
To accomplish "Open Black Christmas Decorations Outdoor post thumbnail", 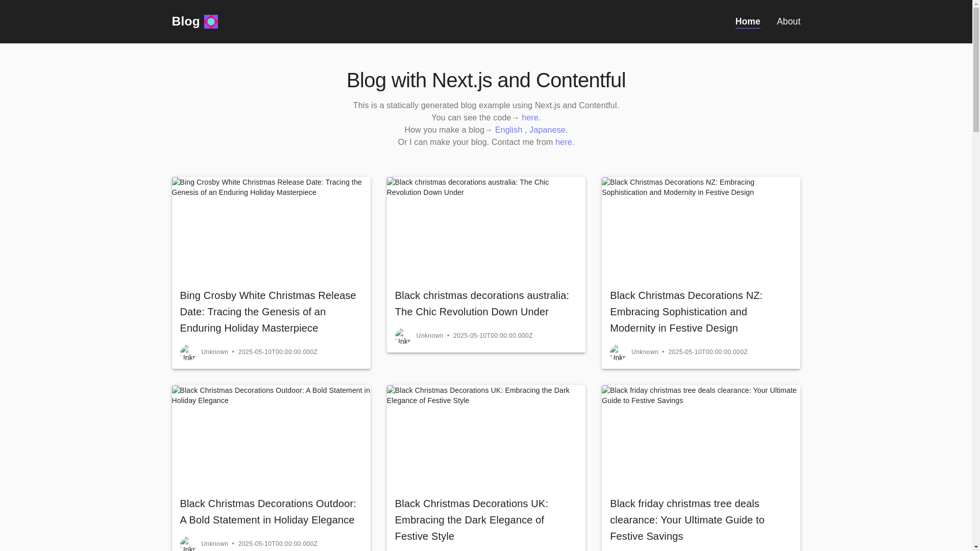I will (271, 436).
